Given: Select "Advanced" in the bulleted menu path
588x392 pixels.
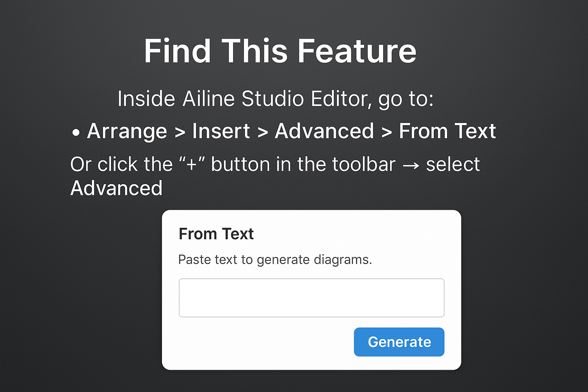Looking at the screenshot, I should point(324,131).
